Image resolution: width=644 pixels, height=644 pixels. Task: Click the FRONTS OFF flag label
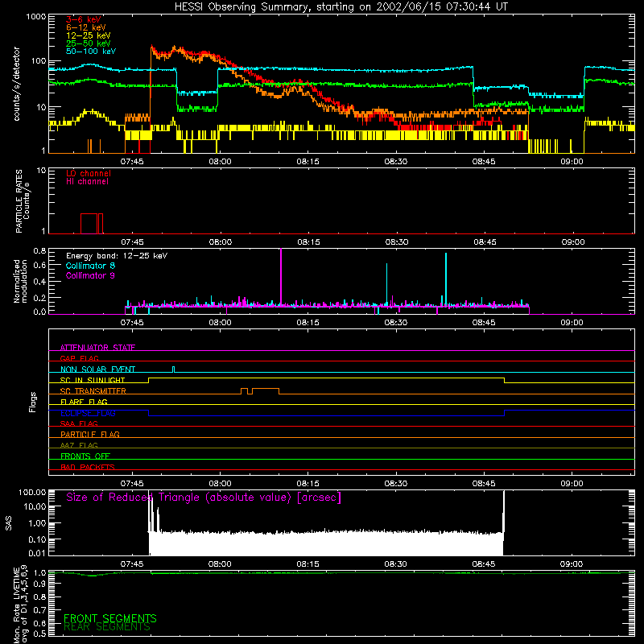coord(85,456)
